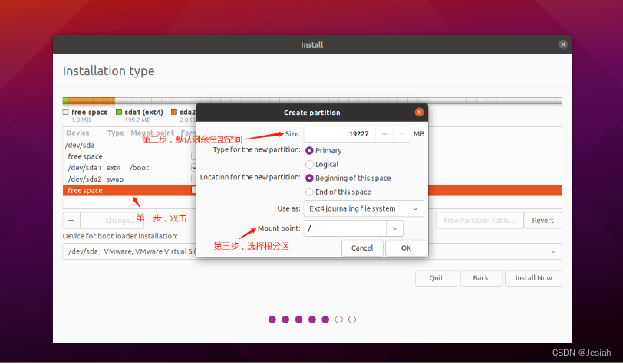
Task: Select Logical partition type
Action: coord(309,164)
